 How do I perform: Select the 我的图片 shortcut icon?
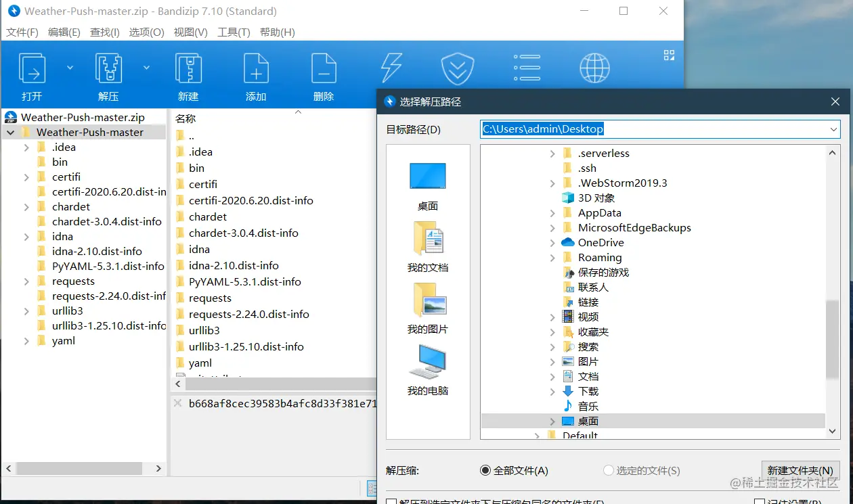(428, 308)
